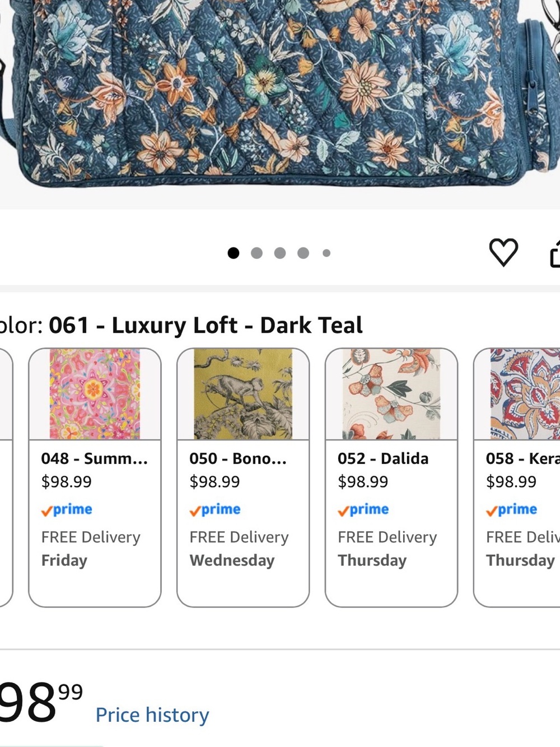
Task: Select the 052 - Dalida color option
Action: tap(391, 477)
